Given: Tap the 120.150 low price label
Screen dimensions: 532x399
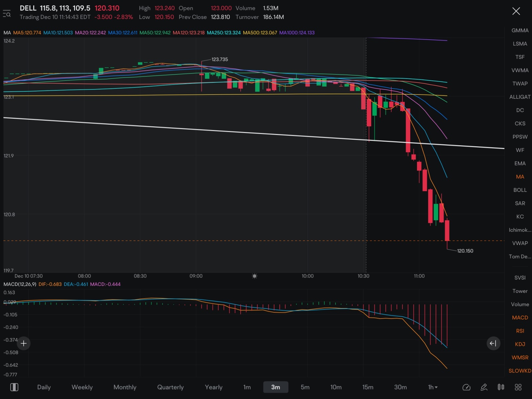Looking at the screenshot, I should click(x=465, y=251).
